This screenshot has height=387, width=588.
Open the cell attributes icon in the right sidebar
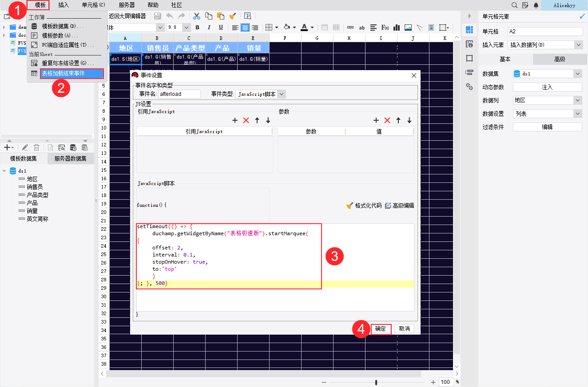coord(469,44)
